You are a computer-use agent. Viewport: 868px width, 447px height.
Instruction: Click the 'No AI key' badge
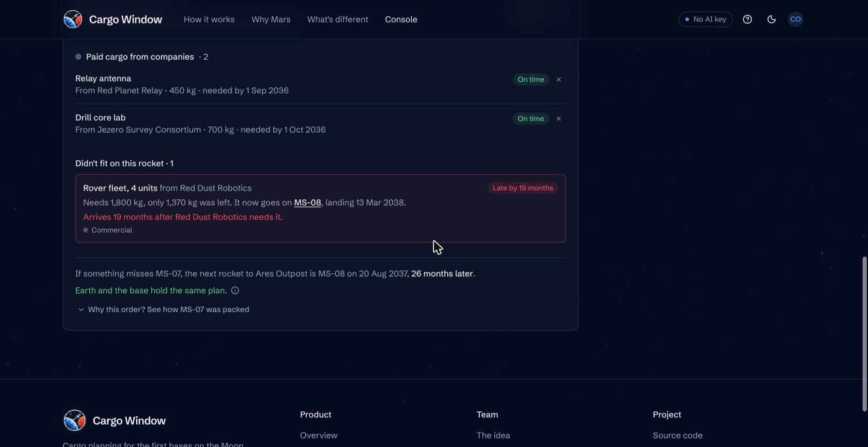point(706,19)
